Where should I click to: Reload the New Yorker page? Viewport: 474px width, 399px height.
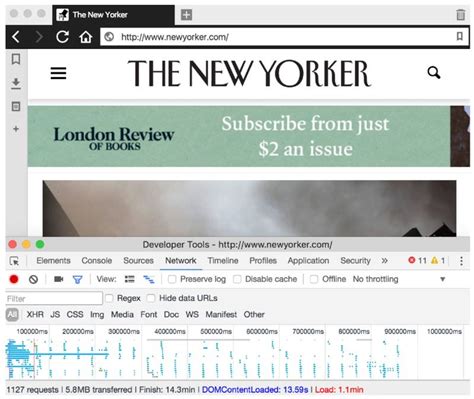coord(62,37)
